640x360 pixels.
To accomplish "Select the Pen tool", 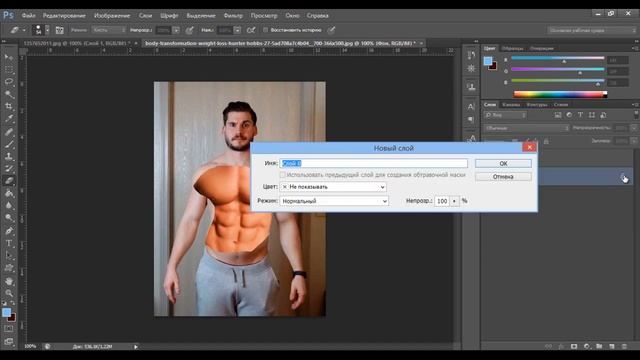I will point(9,231).
